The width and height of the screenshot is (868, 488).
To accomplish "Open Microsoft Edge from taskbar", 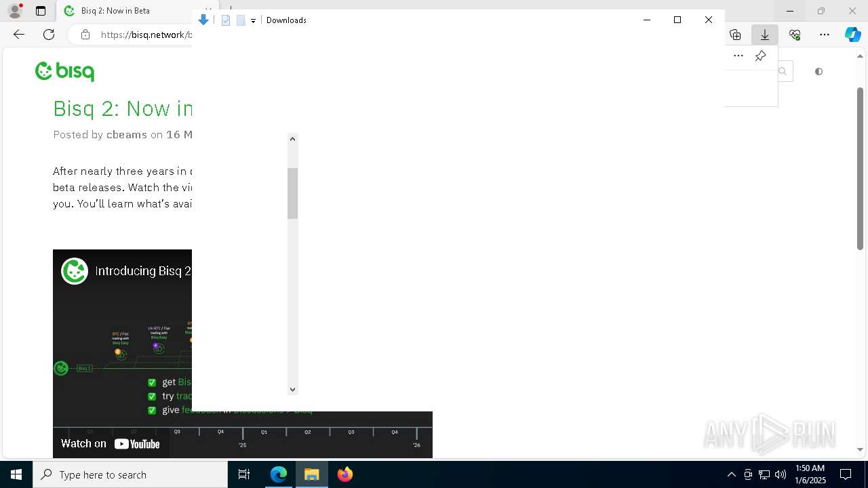I will [279, 474].
